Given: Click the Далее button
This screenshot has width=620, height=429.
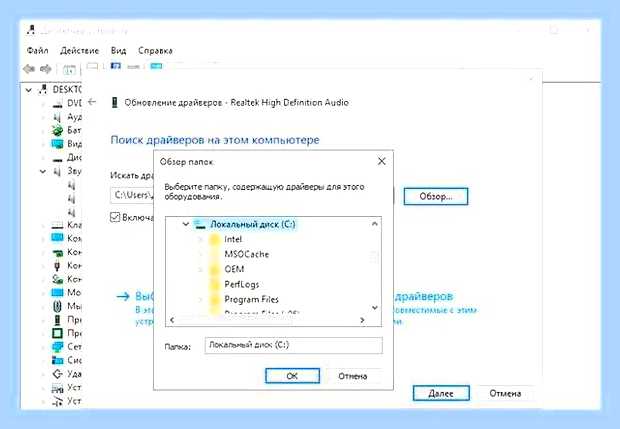Looking at the screenshot, I should (441, 393).
